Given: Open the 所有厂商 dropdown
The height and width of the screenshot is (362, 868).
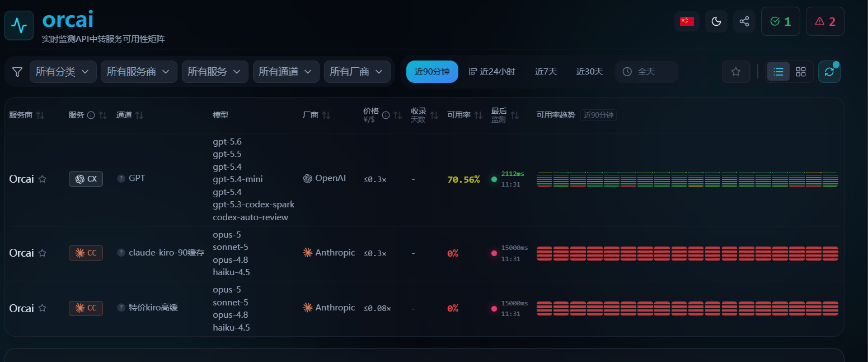Looking at the screenshot, I should point(357,72).
